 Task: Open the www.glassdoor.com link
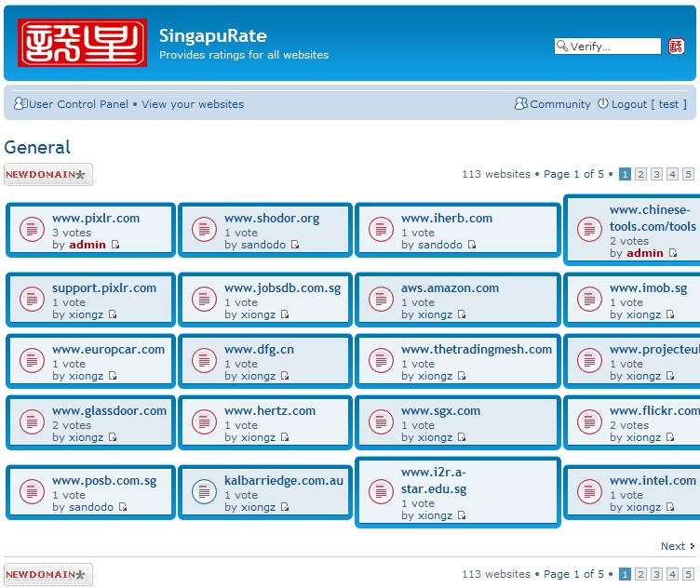coord(110,411)
